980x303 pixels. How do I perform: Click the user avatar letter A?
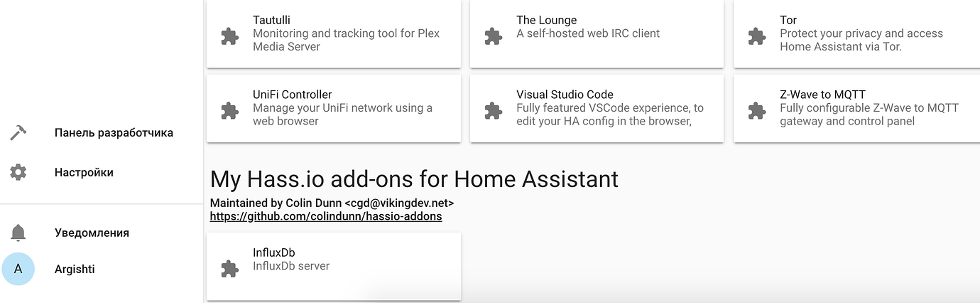pos(18,269)
